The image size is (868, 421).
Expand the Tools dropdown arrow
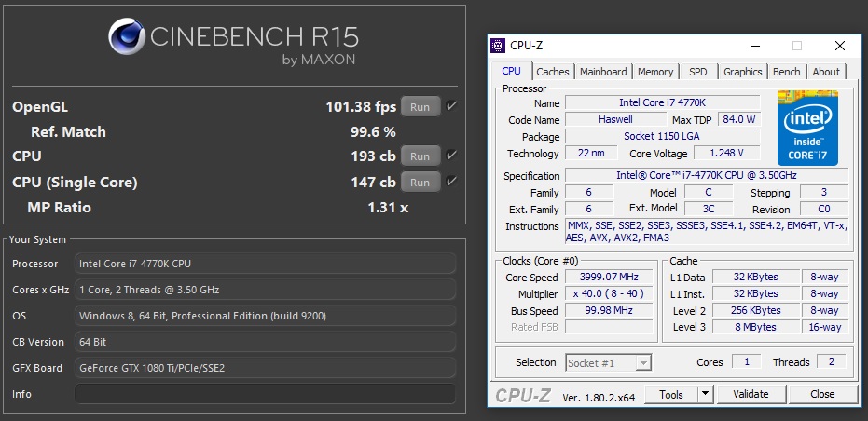click(705, 394)
